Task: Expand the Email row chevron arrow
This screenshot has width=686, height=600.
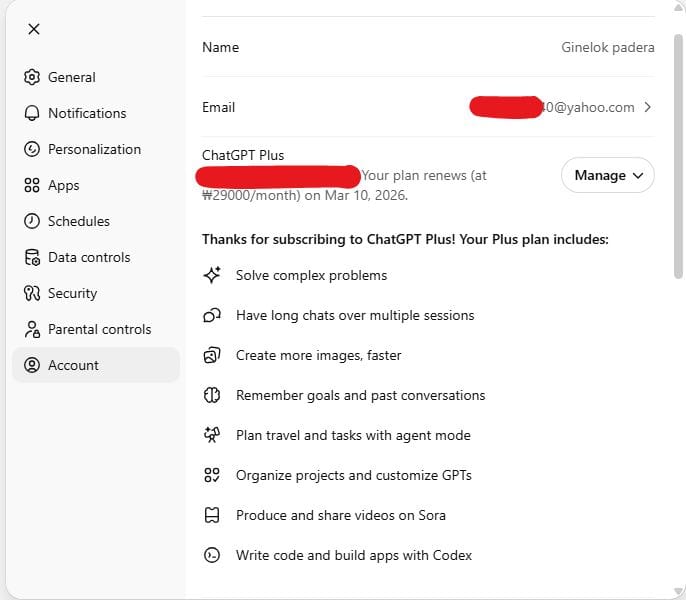Action: pos(648,107)
